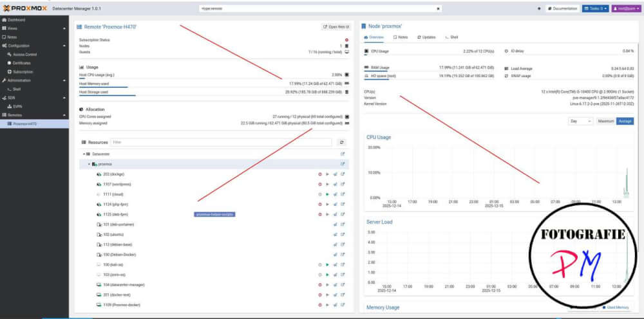Viewport: 644px width, 319px height.
Task: Collapse the Datacenter tree node
Action: click(x=84, y=154)
